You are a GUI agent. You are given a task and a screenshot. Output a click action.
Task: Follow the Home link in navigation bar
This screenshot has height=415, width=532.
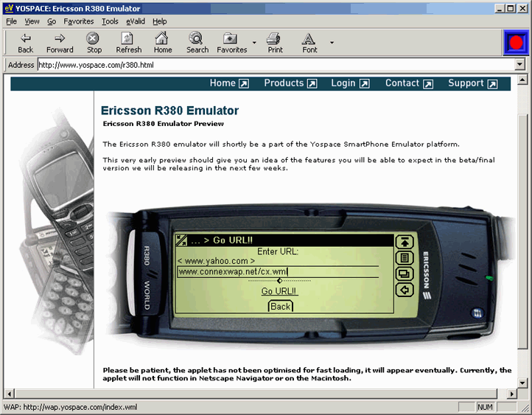(x=229, y=83)
